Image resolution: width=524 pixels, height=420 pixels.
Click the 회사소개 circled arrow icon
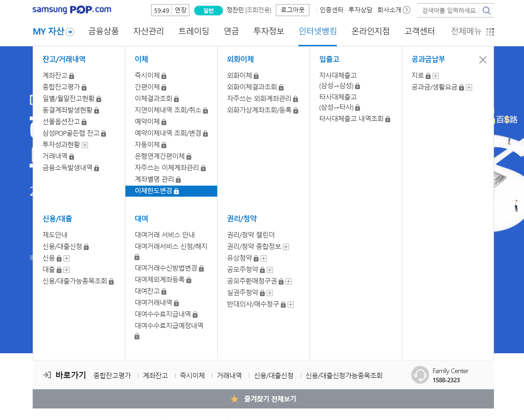tap(406, 10)
